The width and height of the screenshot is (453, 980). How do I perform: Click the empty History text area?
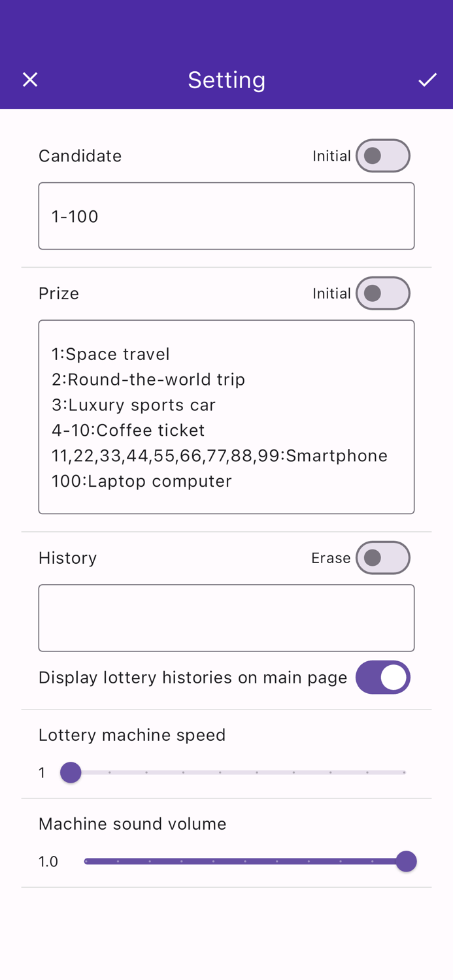pos(226,617)
